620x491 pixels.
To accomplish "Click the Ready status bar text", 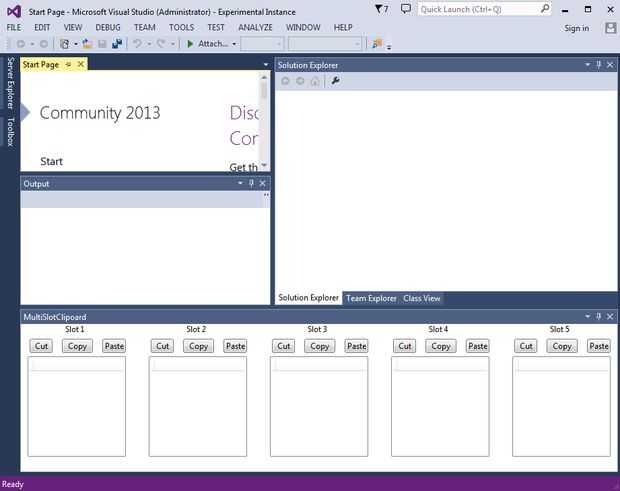I will tap(13, 484).
